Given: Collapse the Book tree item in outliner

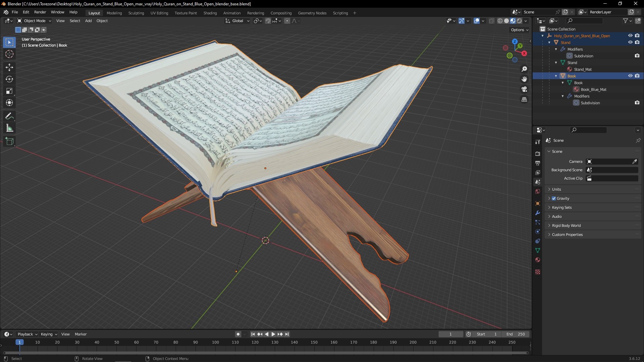Looking at the screenshot, I should [x=556, y=76].
